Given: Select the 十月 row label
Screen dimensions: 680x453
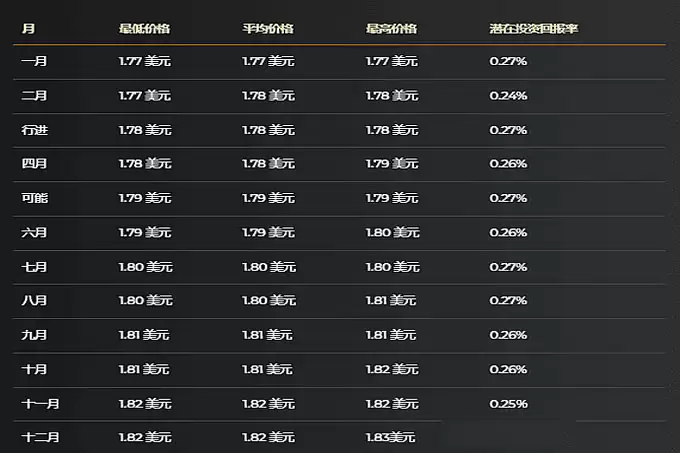Looking at the screenshot, I should 33,369.
